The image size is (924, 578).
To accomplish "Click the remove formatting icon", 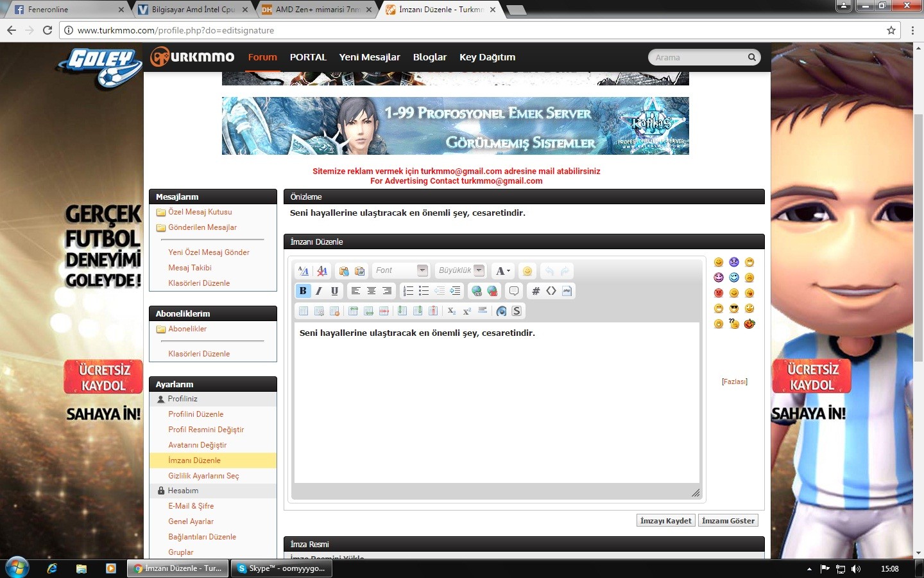I will click(322, 271).
